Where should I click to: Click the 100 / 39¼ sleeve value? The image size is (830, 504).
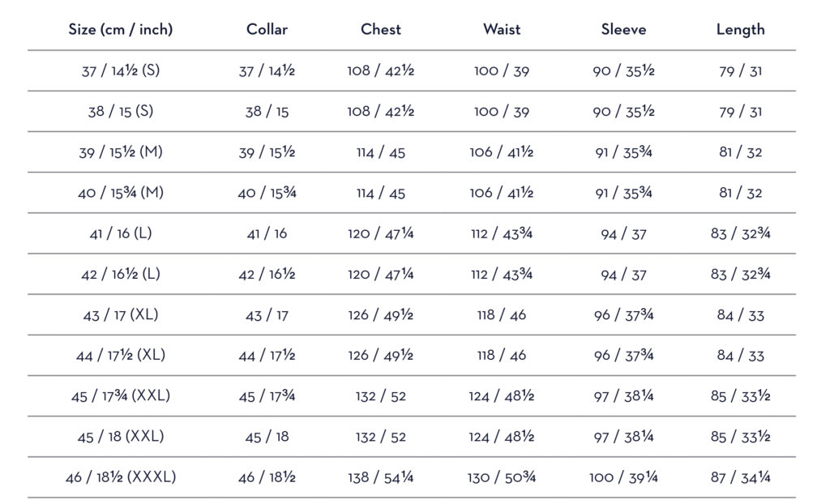623,477
